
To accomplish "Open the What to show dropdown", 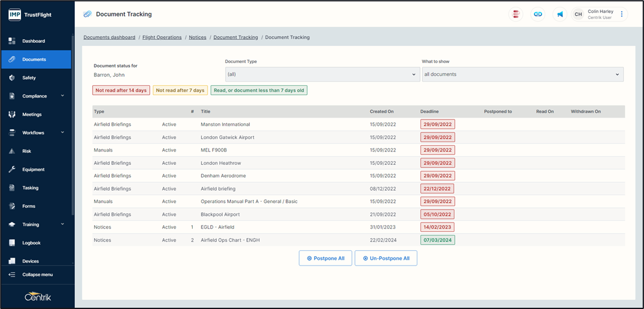I will pos(522,74).
